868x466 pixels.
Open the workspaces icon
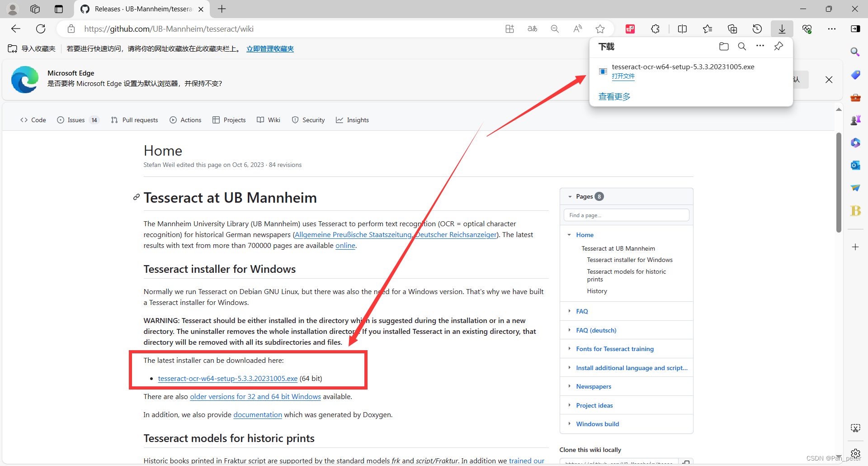pos(35,9)
